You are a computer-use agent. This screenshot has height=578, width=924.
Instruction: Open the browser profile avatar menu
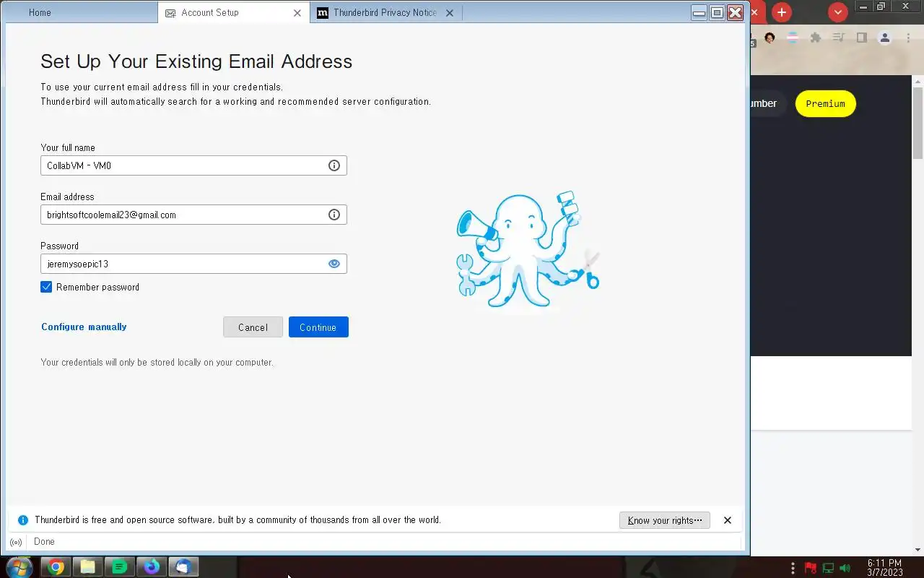(885, 38)
